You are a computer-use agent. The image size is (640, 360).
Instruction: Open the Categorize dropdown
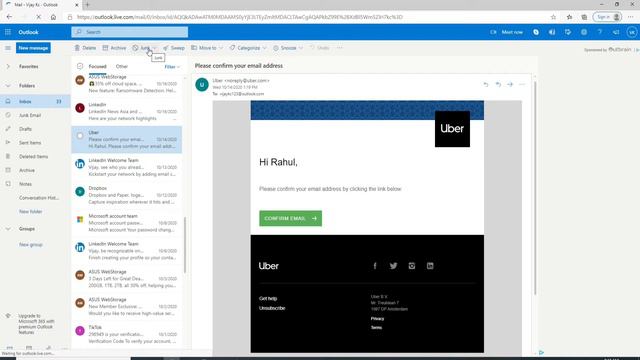click(x=248, y=48)
